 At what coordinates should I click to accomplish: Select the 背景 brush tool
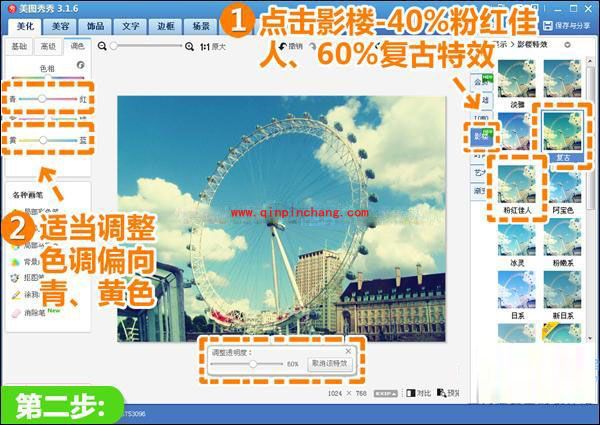coord(27,262)
